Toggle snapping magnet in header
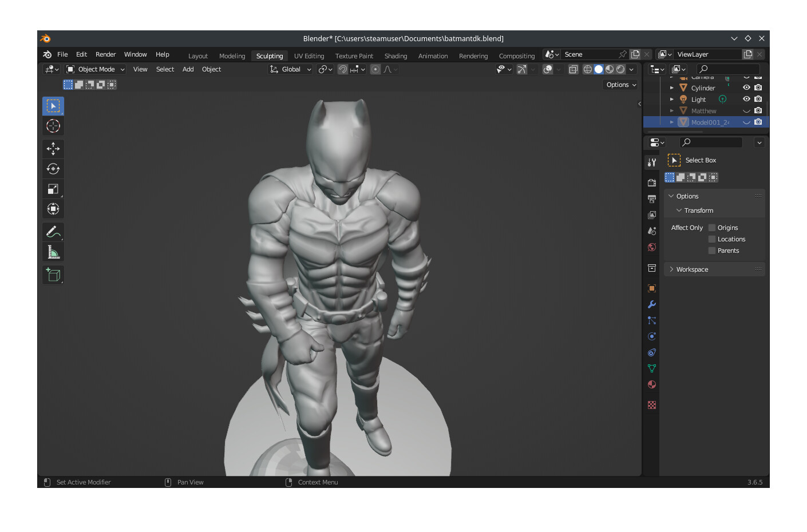Image resolution: width=807 pixels, height=532 pixels. [x=343, y=69]
